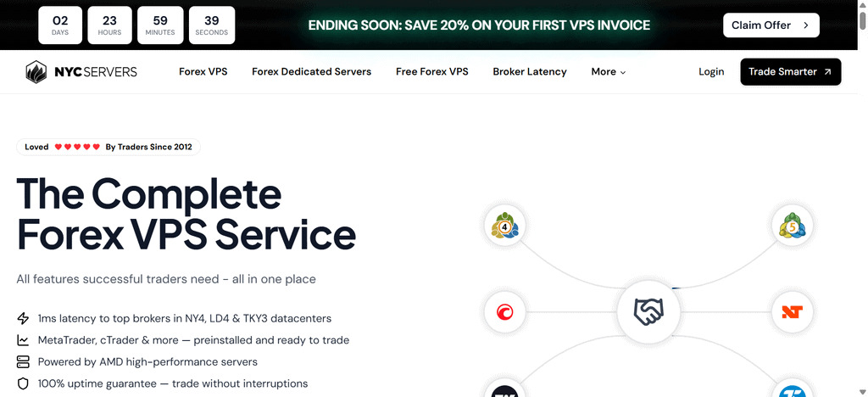Click the NinjaTrader NT icon
Viewport: 868px width, 397px height.
(793, 312)
